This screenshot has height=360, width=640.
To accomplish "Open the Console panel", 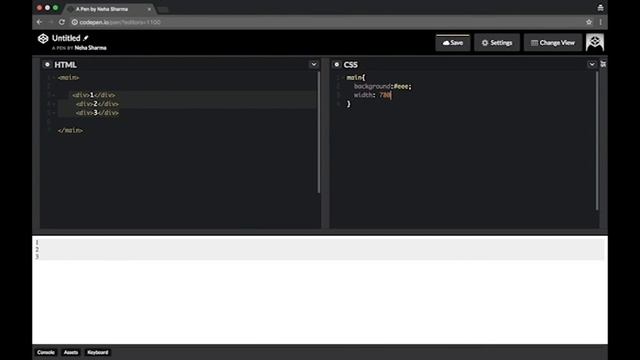I will (46, 352).
